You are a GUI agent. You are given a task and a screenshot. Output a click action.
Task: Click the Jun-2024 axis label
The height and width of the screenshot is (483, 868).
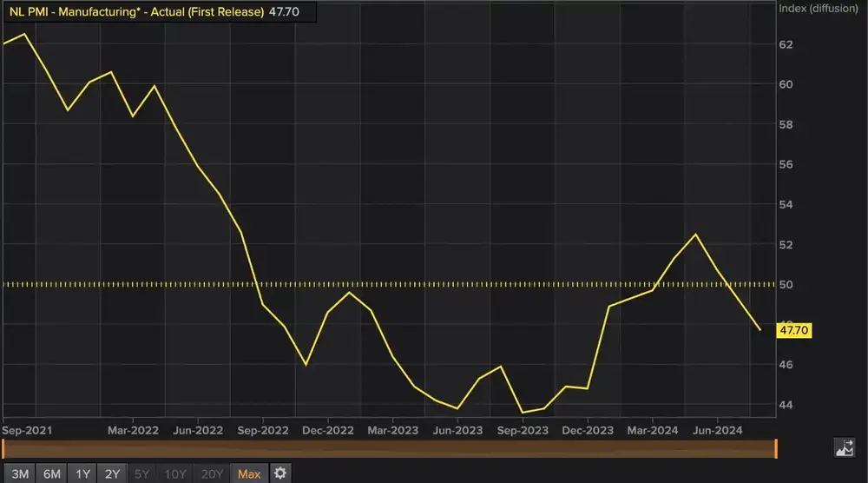click(x=718, y=430)
